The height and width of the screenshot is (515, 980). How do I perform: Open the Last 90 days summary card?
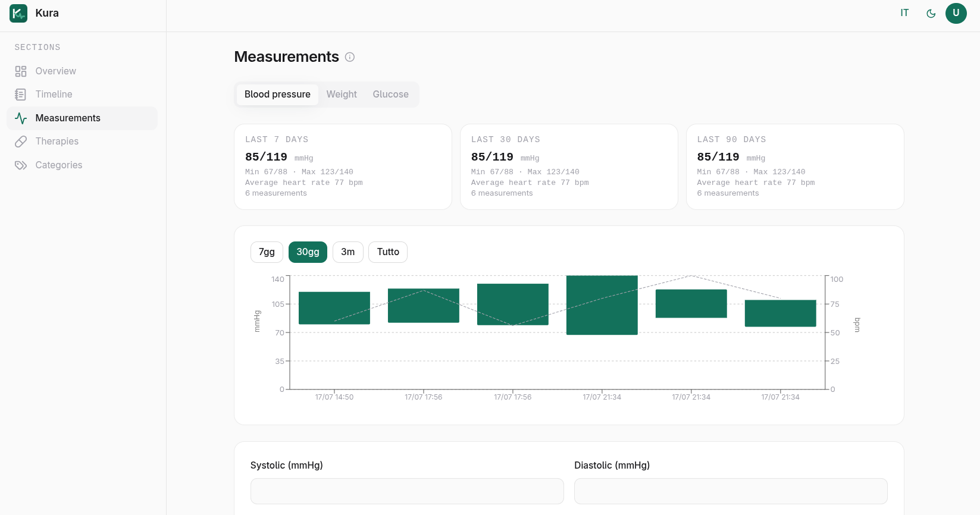point(795,167)
